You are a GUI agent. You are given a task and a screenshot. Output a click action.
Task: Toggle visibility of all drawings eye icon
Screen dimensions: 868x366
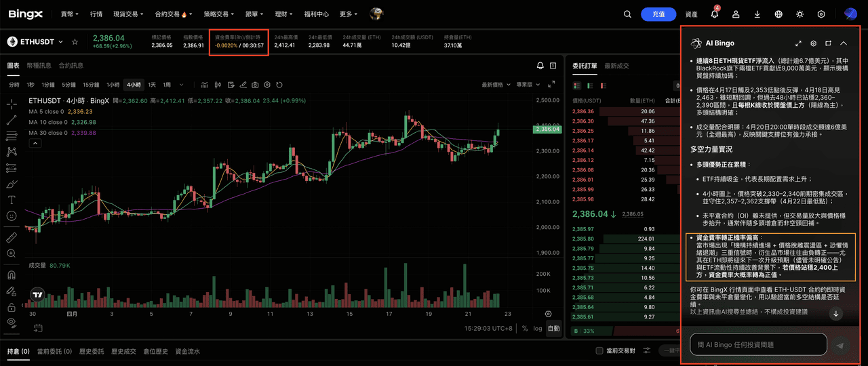12,322
